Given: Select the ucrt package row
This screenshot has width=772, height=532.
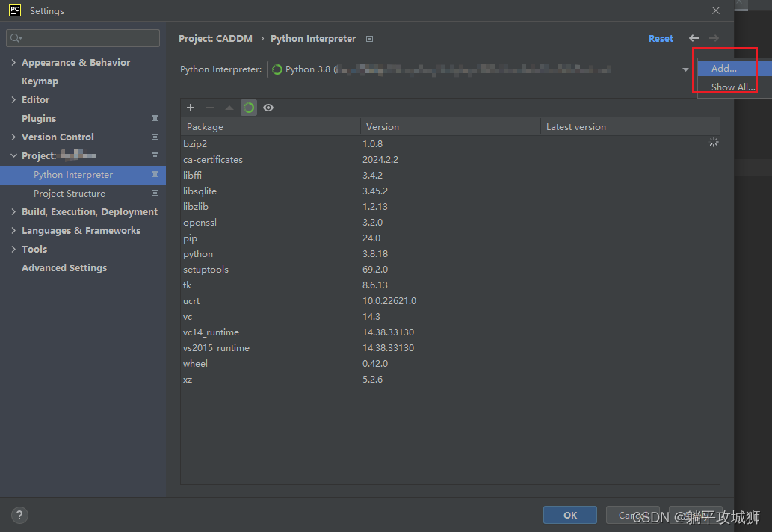Looking at the screenshot, I should 450,300.
